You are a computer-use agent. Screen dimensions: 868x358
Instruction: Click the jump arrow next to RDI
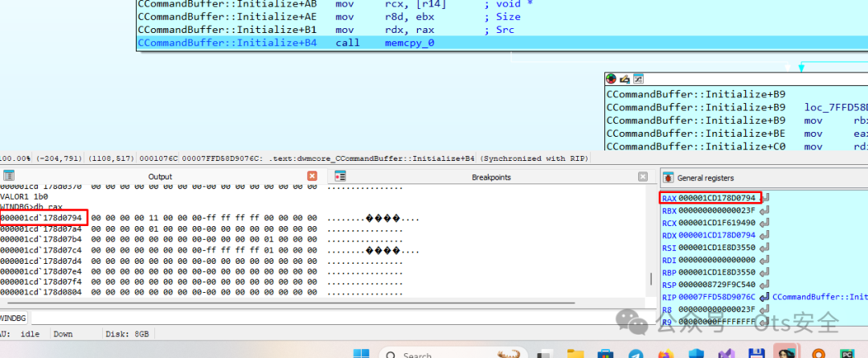766,260
